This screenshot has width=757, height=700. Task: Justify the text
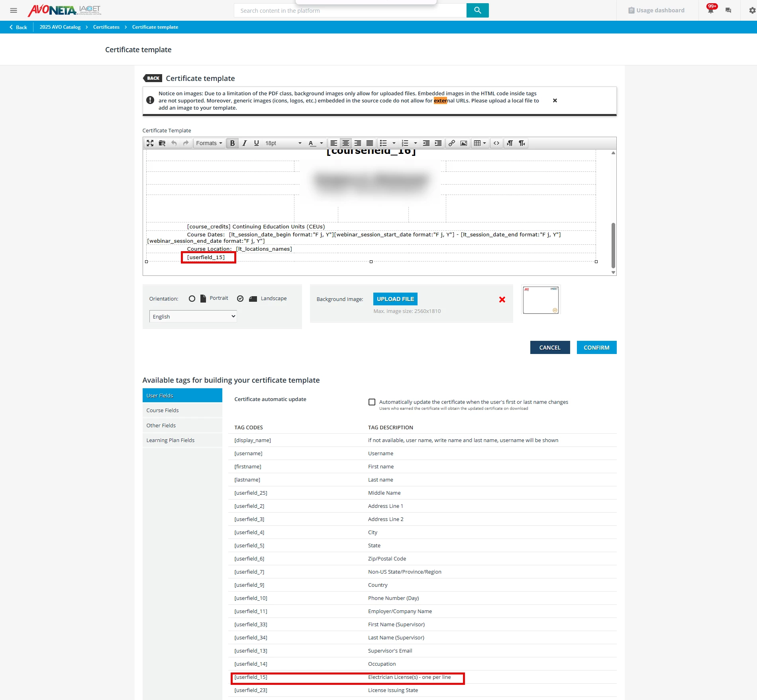click(370, 143)
